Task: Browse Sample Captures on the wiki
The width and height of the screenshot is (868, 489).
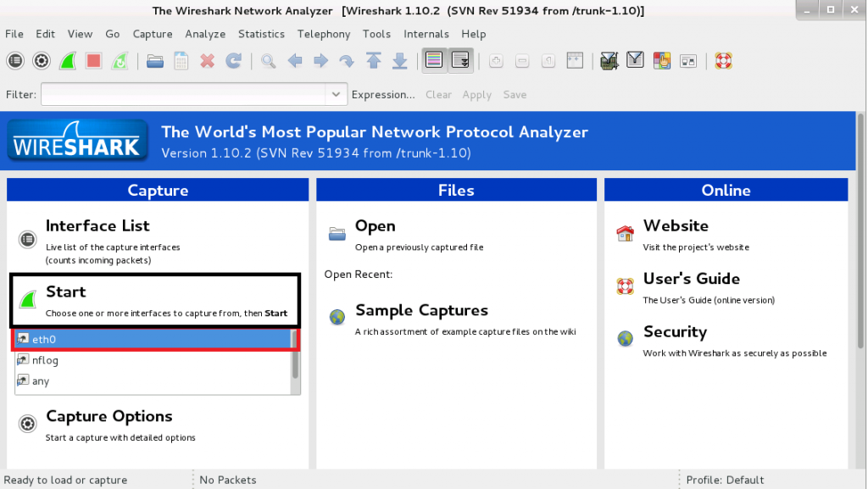Action: coord(422,310)
